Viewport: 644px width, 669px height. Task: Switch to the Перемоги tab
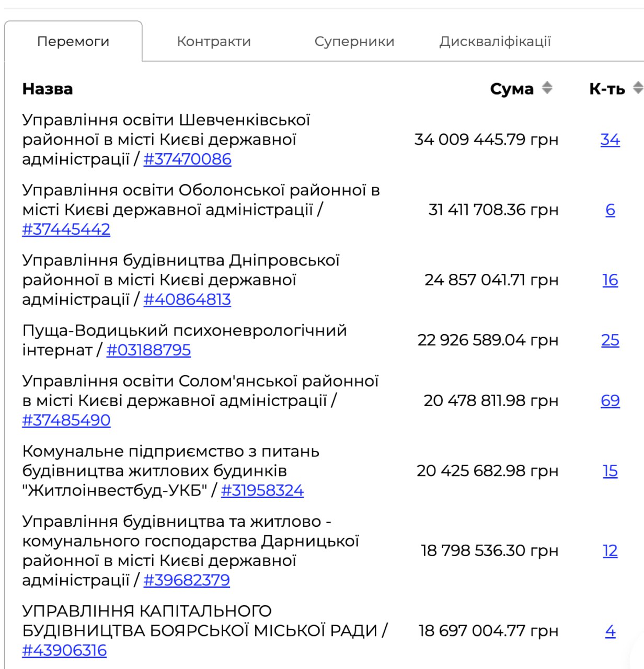click(x=73, y=41)
